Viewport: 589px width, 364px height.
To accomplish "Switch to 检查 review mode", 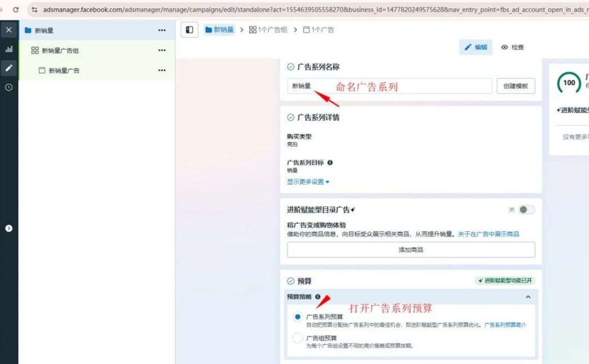I will pyautogui.click(x=513, y=47).
